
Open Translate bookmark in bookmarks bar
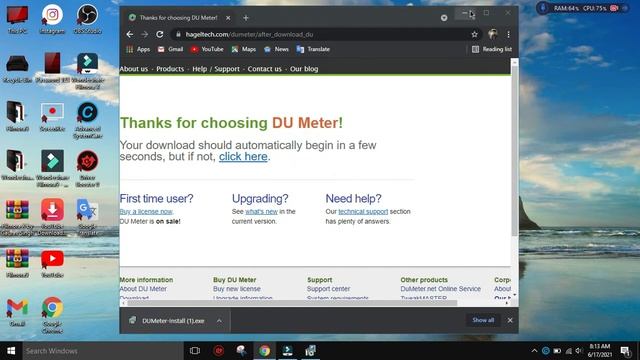(x=313, y=49)
